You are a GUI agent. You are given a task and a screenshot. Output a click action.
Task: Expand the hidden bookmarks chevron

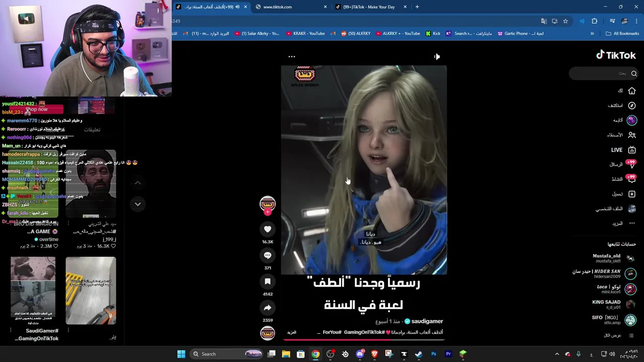592,34
